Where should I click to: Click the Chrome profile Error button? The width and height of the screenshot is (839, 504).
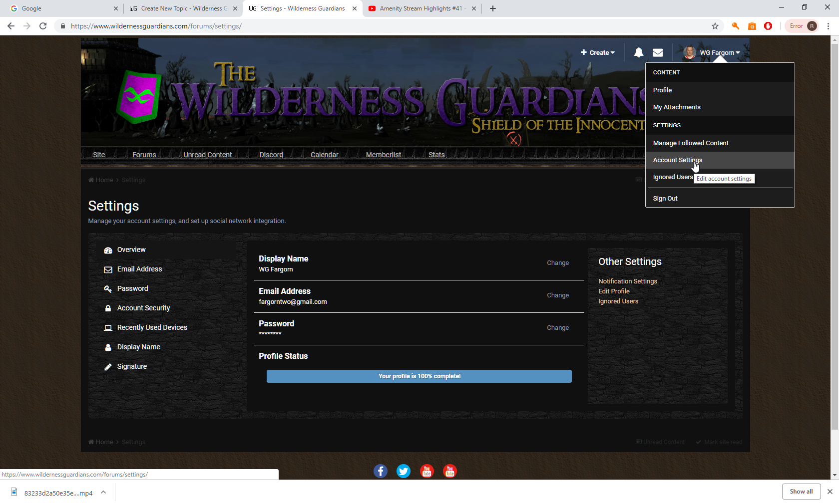tap(803, 26)
